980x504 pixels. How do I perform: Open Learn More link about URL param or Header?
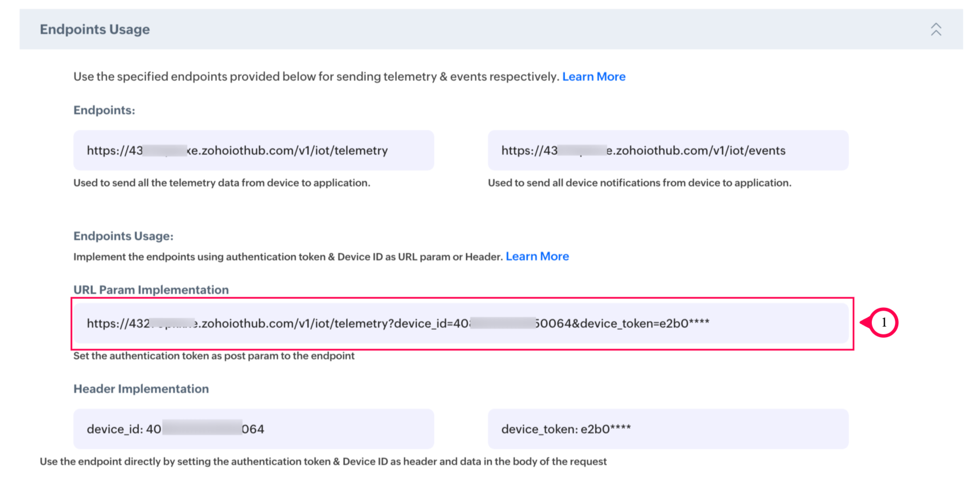click(x=537, y=257)
